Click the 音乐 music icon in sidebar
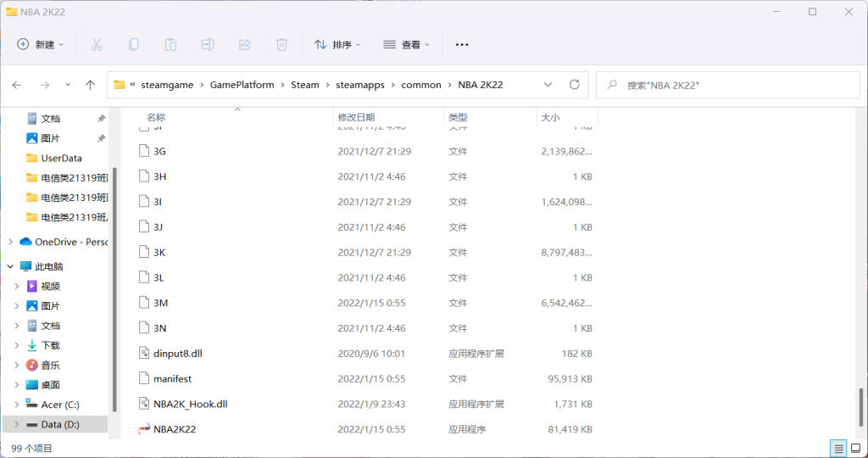 click(32, 365)
